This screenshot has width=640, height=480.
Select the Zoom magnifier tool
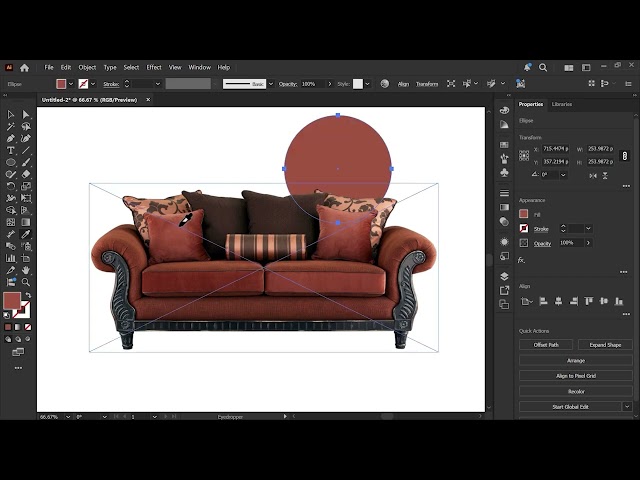[26, 282]
